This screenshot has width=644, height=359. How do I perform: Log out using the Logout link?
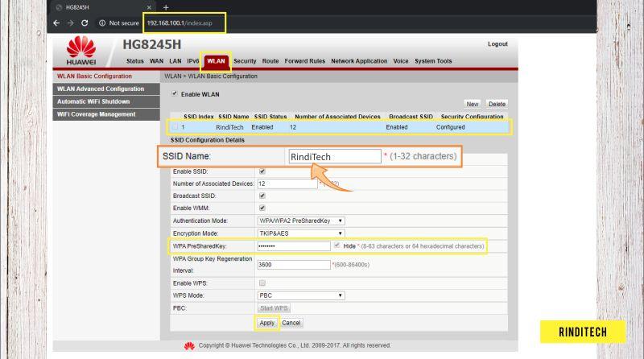(x=497, y=44)
